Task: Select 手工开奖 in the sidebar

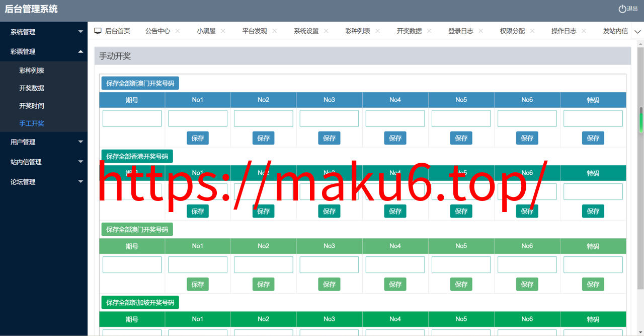Action: 32,123
